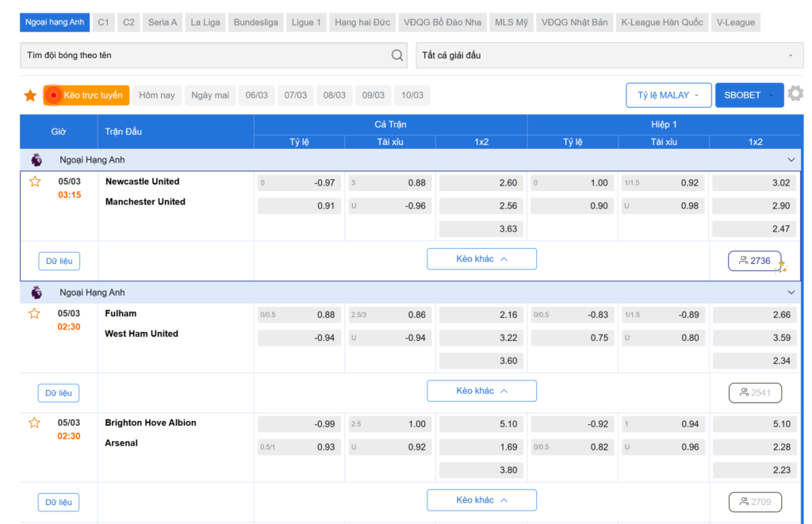Switch to the Seria A tab
The width and height of the screenshot is (812, 524).
pos(163,22)
